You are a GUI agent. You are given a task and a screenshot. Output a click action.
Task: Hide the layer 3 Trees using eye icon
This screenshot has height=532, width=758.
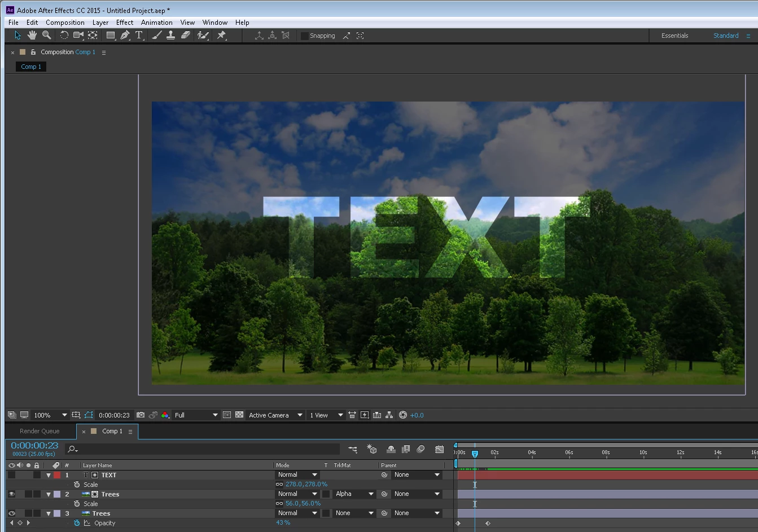[11, 513]
